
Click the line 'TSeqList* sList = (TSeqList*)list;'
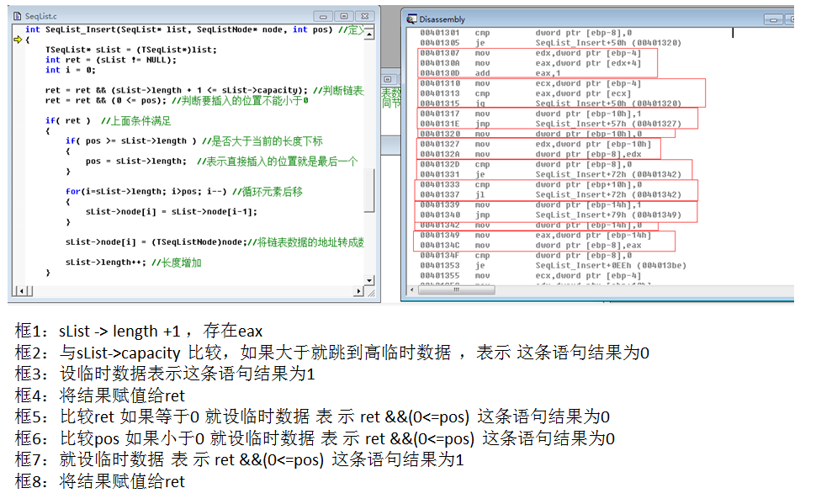coord(131,50)
